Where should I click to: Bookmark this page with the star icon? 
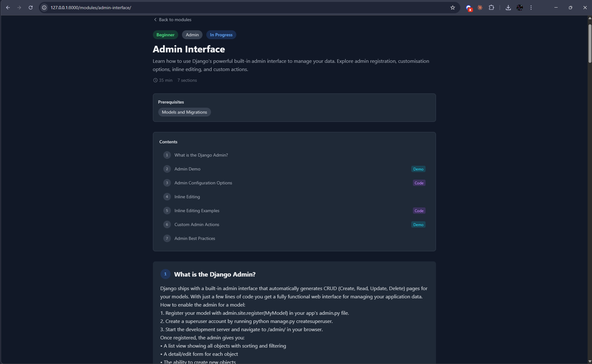point(453,8)
